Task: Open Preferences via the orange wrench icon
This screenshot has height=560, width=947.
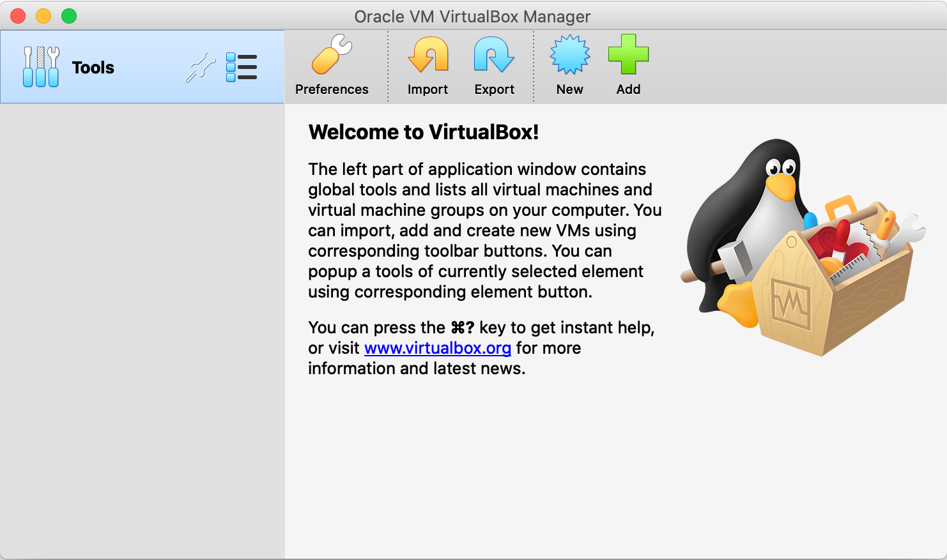Action: click(x=332, y=55)
